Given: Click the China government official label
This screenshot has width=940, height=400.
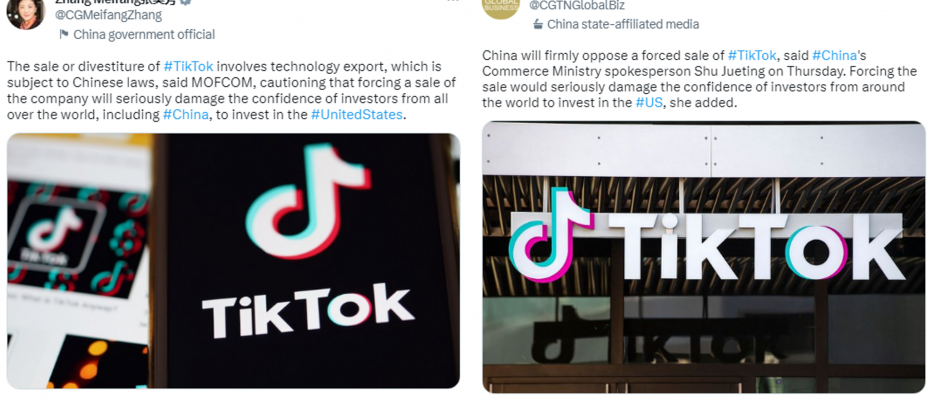Looking at the screenshot, I should 144,35.
